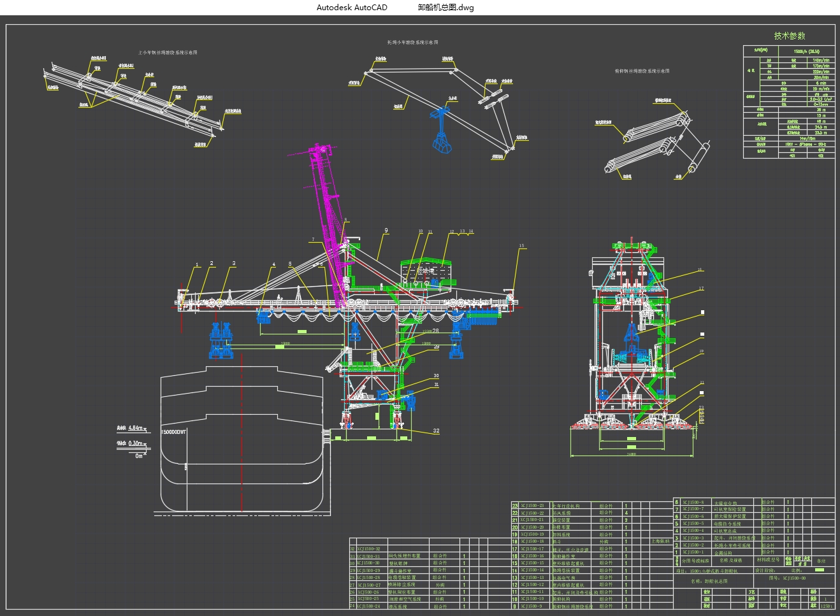Select part code XCJ1500-2 in title block list

693,545
